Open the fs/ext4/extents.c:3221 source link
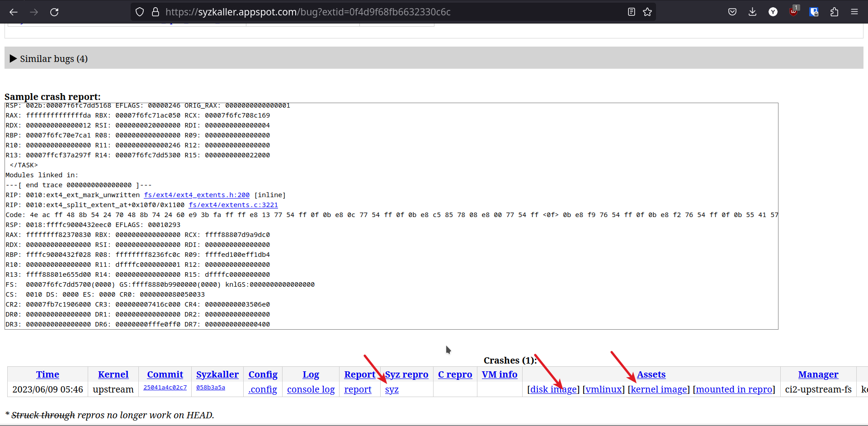This screenshot has height=426, width=868. [x=233, y=205]
